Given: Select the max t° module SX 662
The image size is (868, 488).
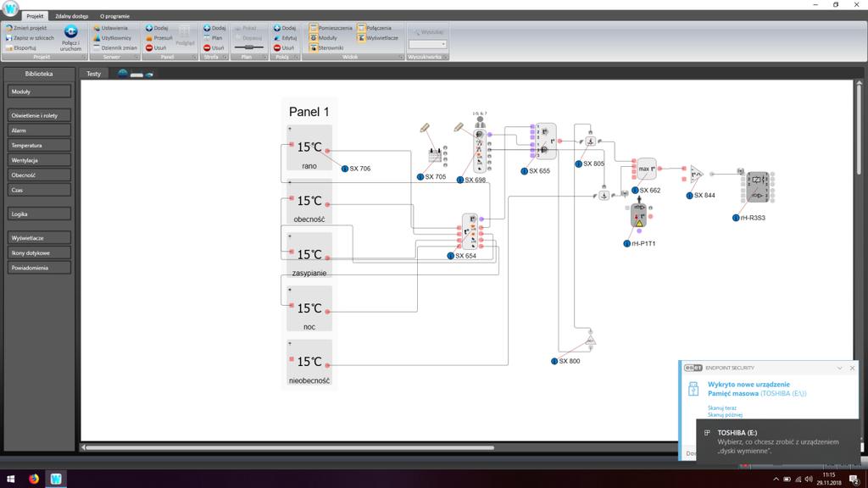Looking at the screenshot, I should click(x=646, y=169).
